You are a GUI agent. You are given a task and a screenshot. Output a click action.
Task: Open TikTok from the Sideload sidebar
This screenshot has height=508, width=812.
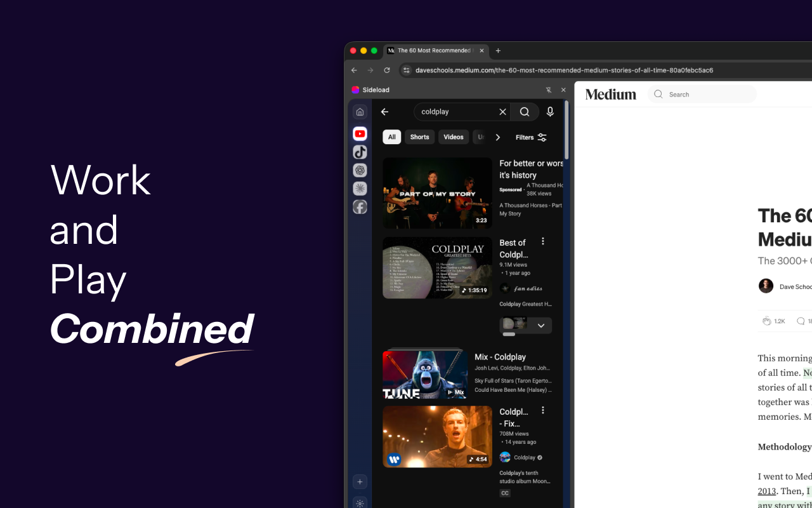click(x=360, y=152)
